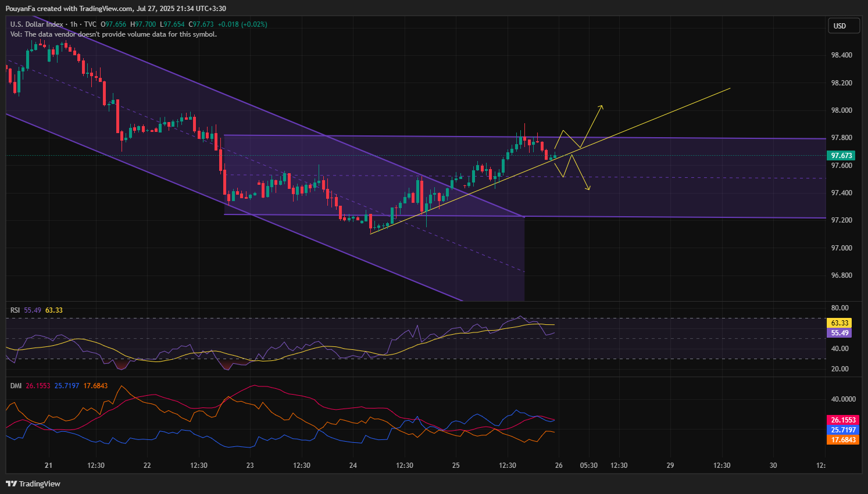
Task: Click the 98.200 price axis label
Action: (x=841, y=83)
